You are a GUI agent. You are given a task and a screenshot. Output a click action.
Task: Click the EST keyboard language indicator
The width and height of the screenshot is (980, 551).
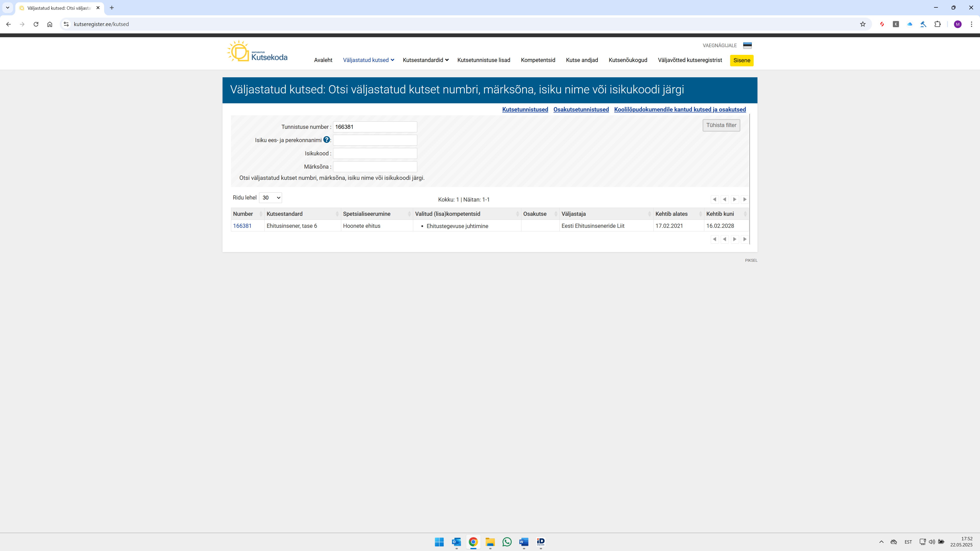(908, 542)
